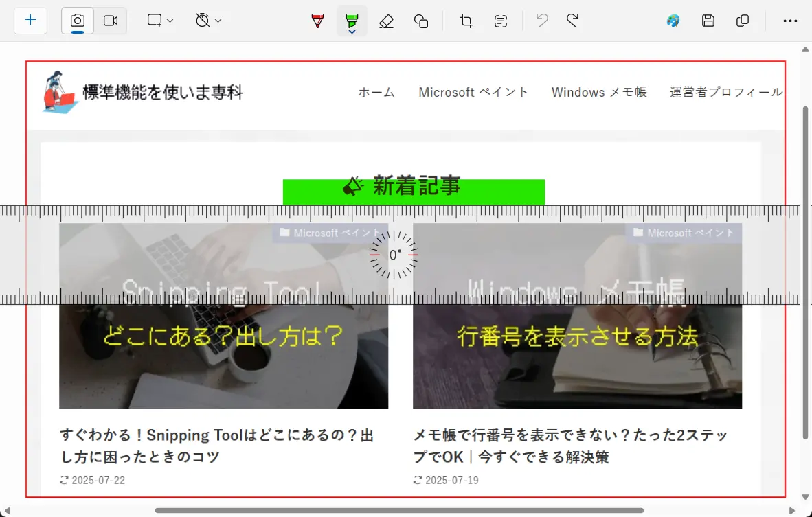Click the 2025-07-19 date text
This screenshot has width=812, height=517.
coord(451,480)
